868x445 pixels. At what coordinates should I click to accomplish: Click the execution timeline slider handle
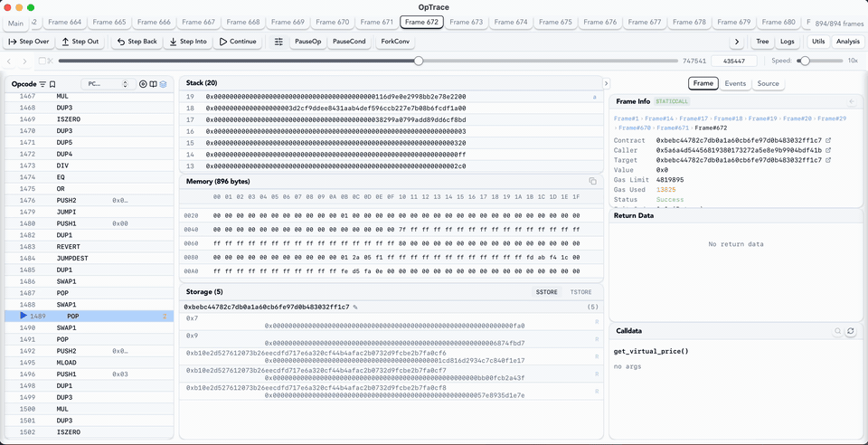419,61
